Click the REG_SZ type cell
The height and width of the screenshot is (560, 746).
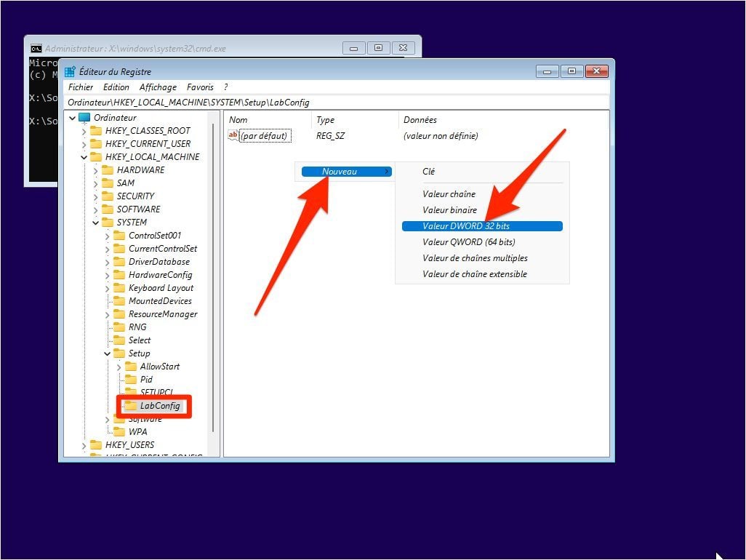(x=330, y=135)
